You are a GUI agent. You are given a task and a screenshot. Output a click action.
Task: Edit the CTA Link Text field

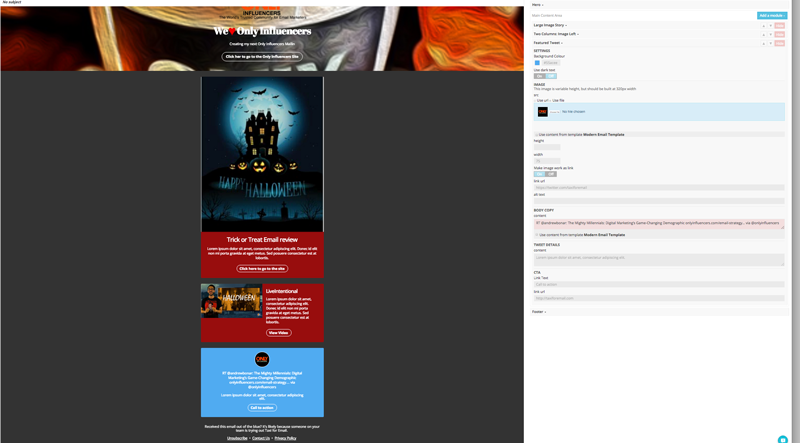pos(659,284)
